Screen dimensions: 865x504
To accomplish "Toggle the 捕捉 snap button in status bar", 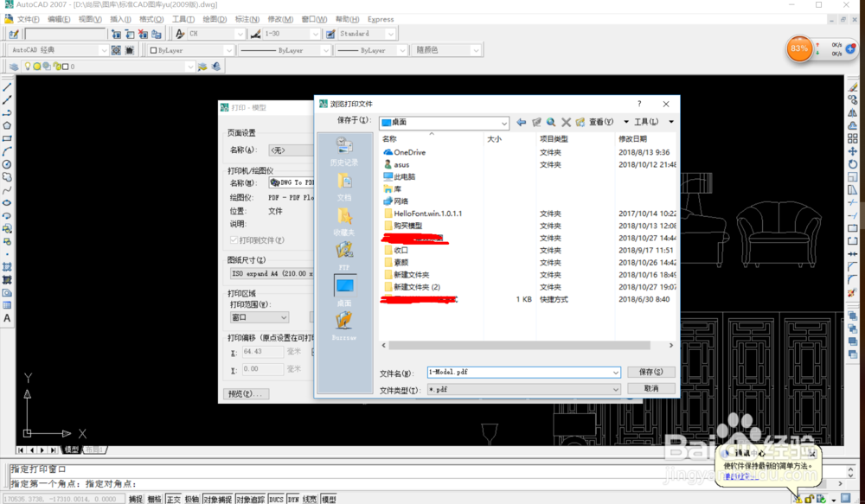I will [x=136, y=499].
